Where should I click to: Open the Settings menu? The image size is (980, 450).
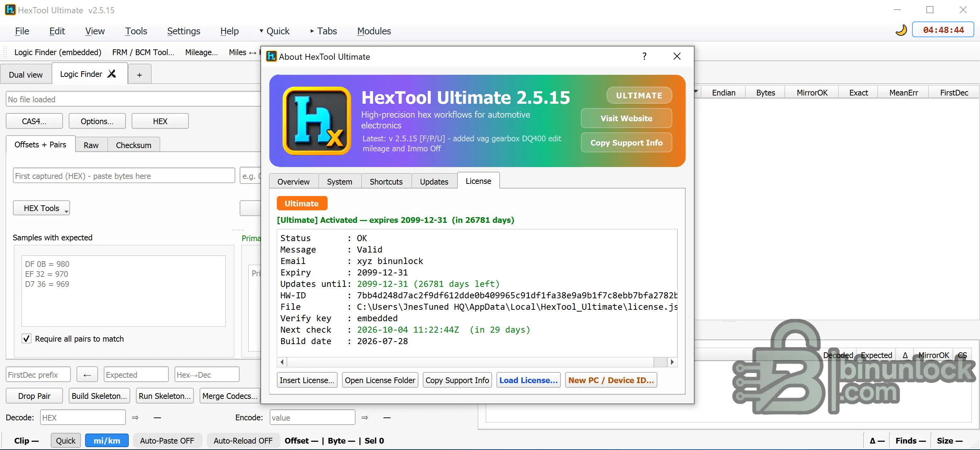click(184, 31)
